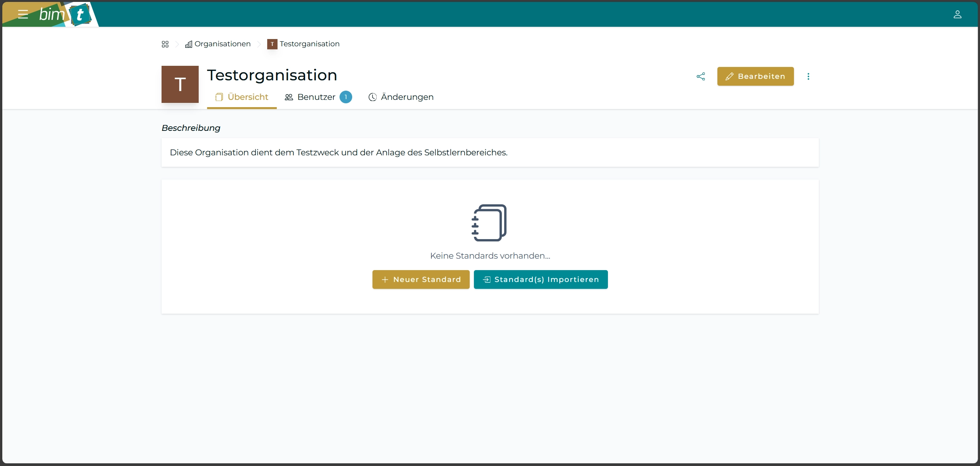Click the Benutzer count badge
This screenshot has width=980, height=466.
tap(346, 97)
